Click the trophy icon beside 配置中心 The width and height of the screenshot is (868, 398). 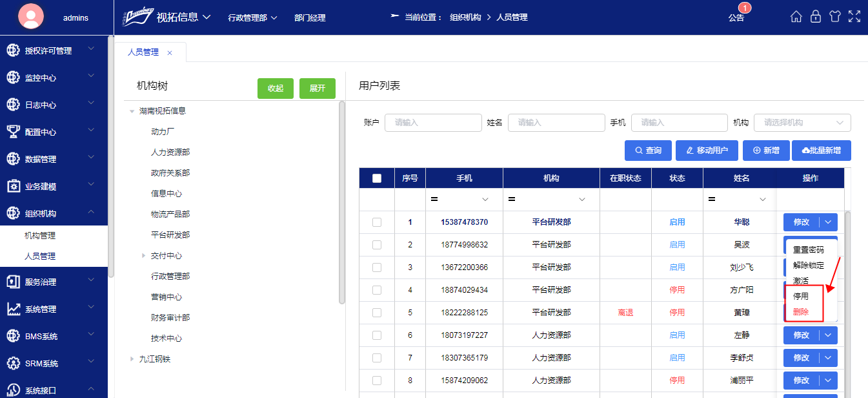coord(13,132)
